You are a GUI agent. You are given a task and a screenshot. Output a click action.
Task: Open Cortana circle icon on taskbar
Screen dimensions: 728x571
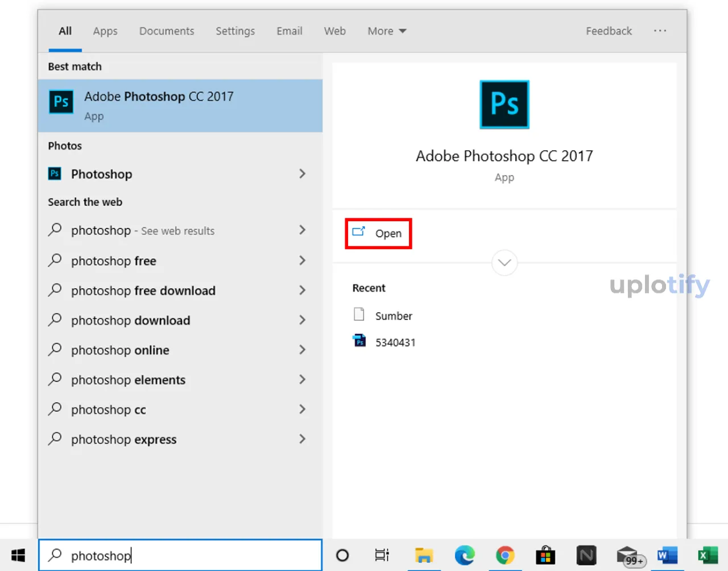342,555
